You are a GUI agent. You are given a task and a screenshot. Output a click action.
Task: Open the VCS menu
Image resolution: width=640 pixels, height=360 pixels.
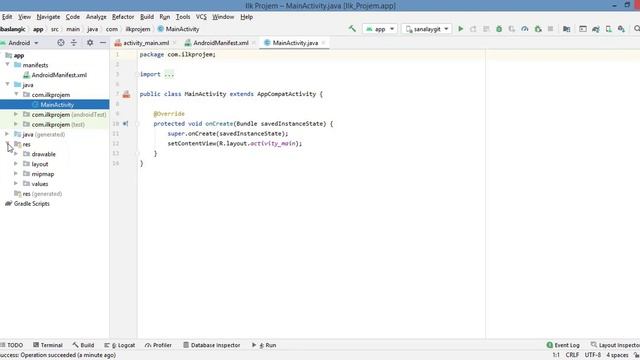click(x=201, y=17)
